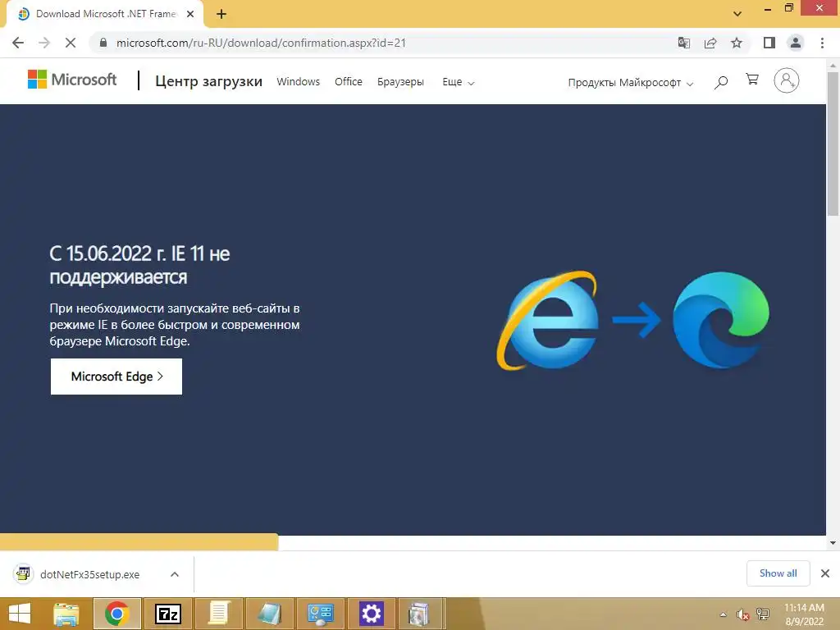
Task: Stop loading the page
Action: coord(71,43)
